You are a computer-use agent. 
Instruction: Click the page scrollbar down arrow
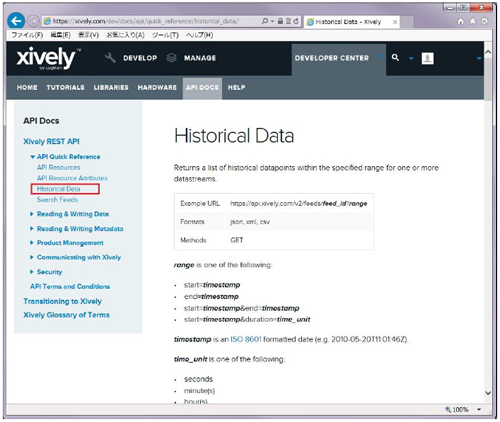(488, 393)
